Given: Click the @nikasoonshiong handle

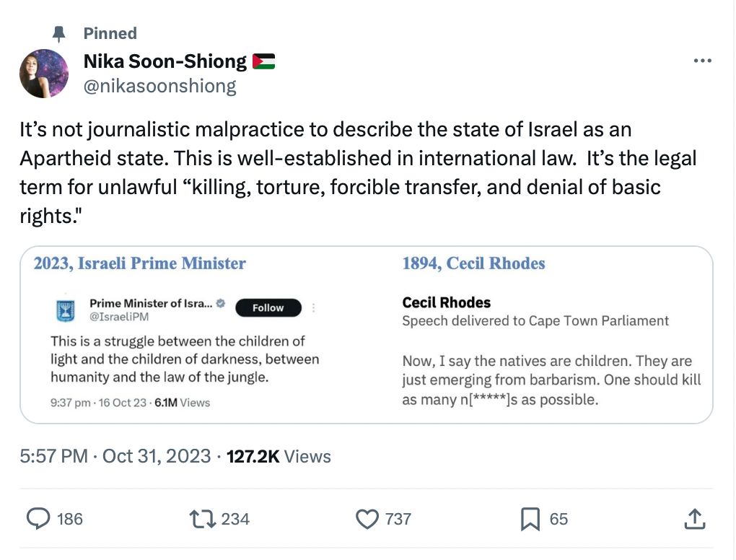Looking at the screenshot, I should 160,87.
